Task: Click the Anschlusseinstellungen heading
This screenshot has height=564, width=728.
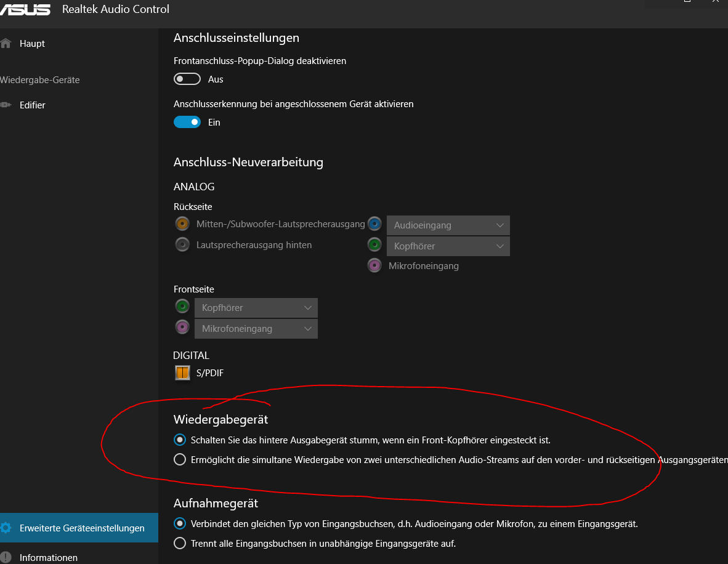Action: click(x=237, y=38)
